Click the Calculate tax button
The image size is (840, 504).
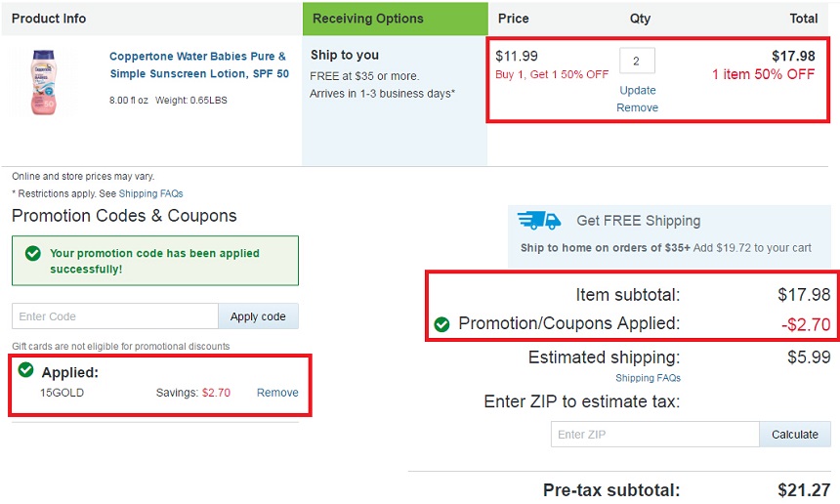coord(795,435)
